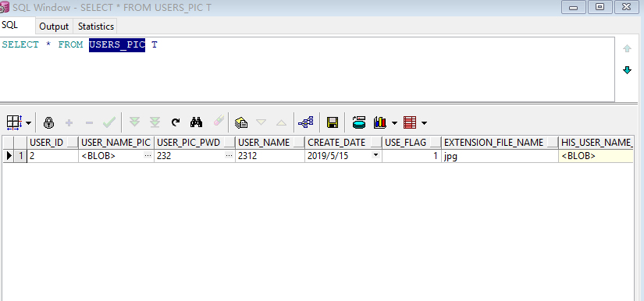Open the red report grid dropdown arrow

tap(425, 122)
